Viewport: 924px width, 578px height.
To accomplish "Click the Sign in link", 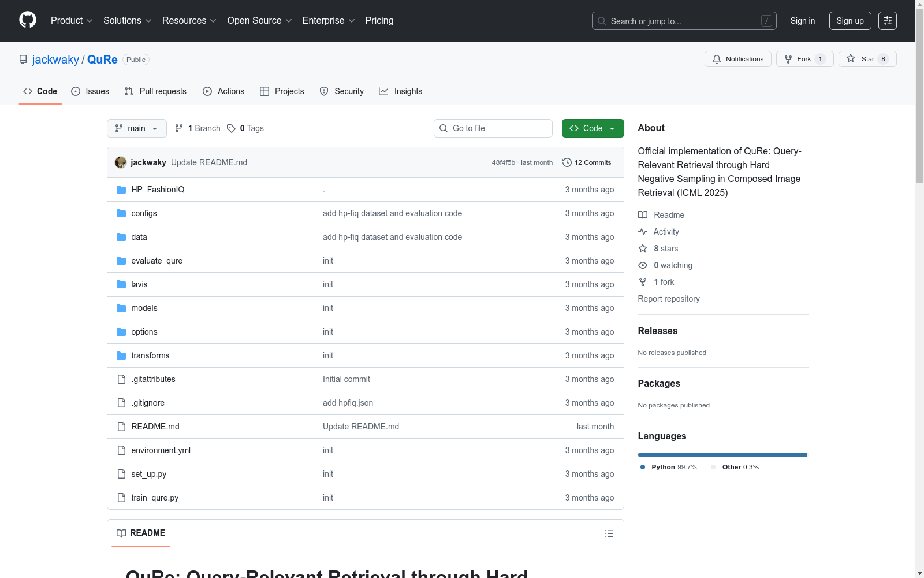I will (803, 21).
